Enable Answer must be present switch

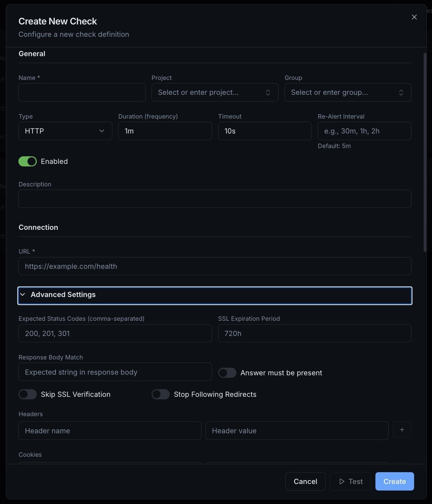227,373
